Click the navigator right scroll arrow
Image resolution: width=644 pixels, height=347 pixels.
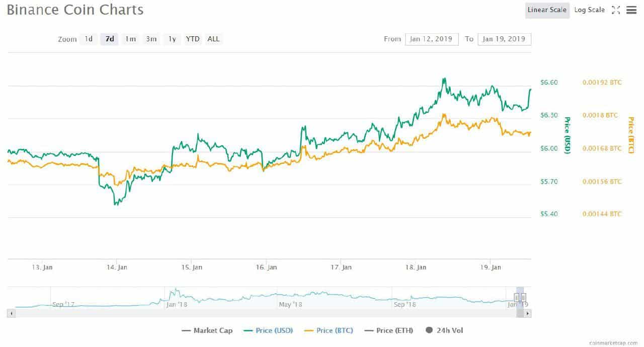527,313
